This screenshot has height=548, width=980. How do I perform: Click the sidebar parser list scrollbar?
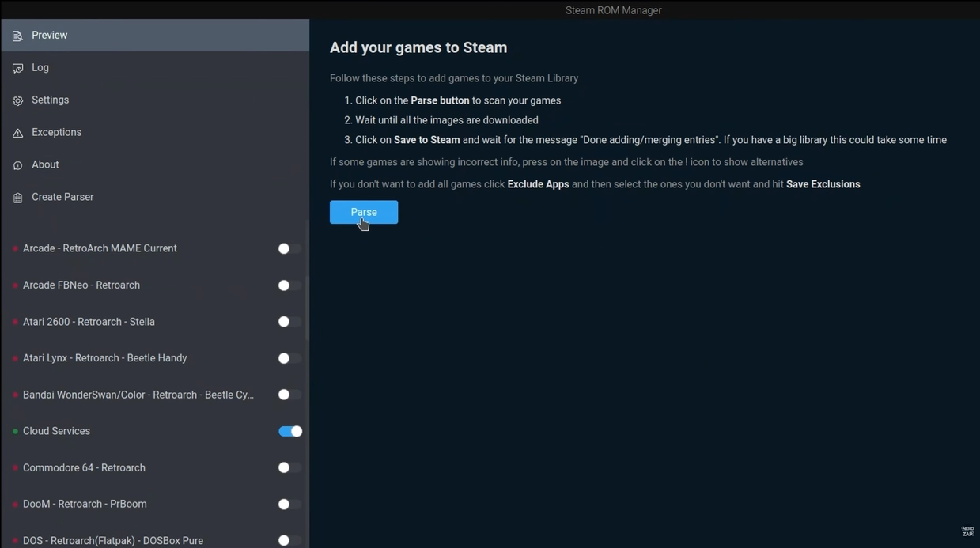pyautogui.click(x=307, y=285)
